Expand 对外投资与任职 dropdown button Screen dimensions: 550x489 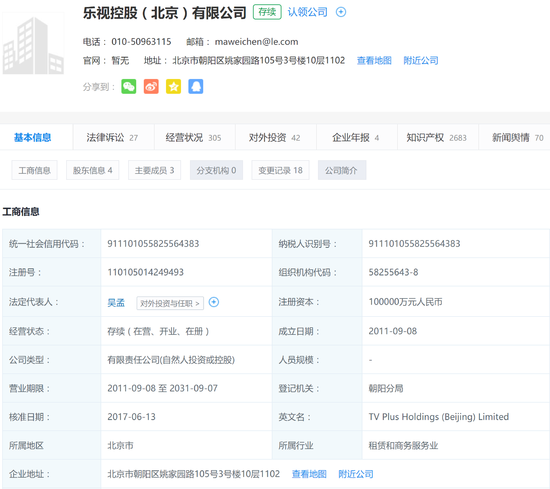pos(170,303)
